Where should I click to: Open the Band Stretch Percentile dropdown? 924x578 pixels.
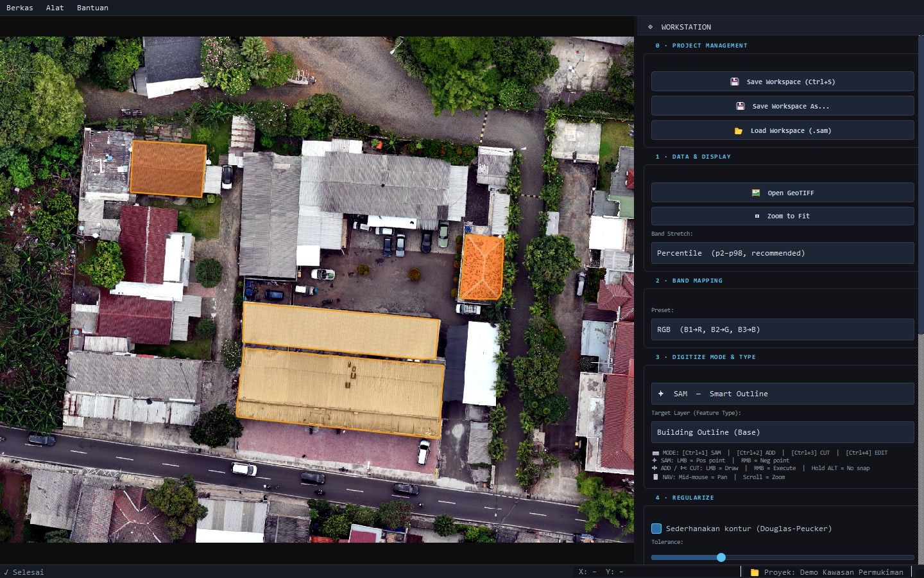(x=782, y=253)
